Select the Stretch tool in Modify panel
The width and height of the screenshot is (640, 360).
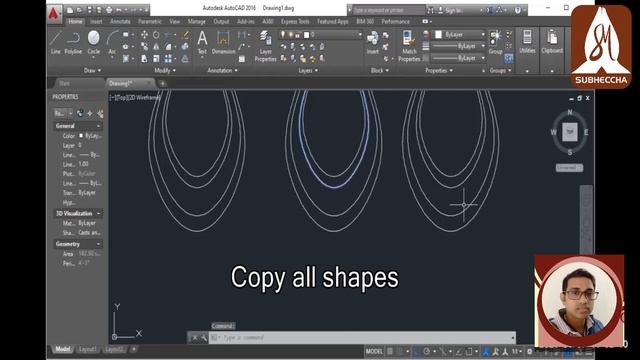point(144,59)
